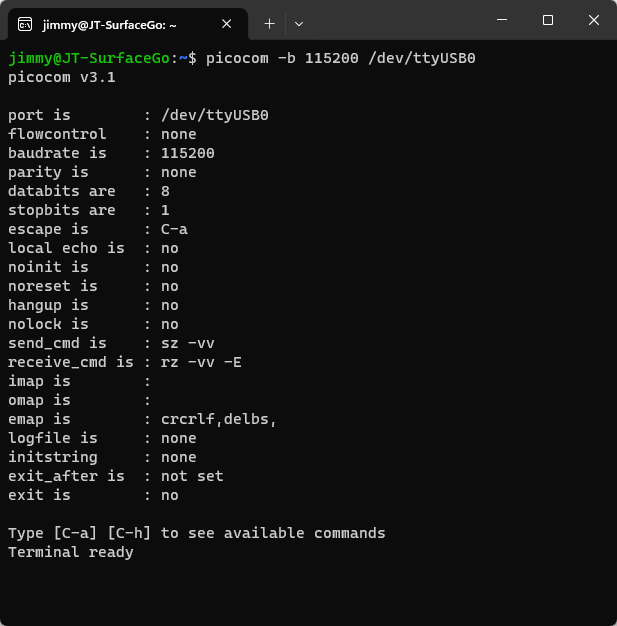
Task: Click the 'nolock is' line
Action: (93, 324)
